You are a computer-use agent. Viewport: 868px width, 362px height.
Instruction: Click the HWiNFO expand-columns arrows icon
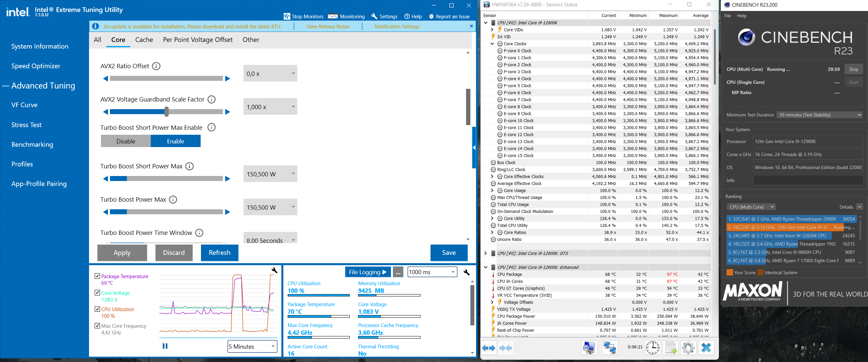coord(489,348)
